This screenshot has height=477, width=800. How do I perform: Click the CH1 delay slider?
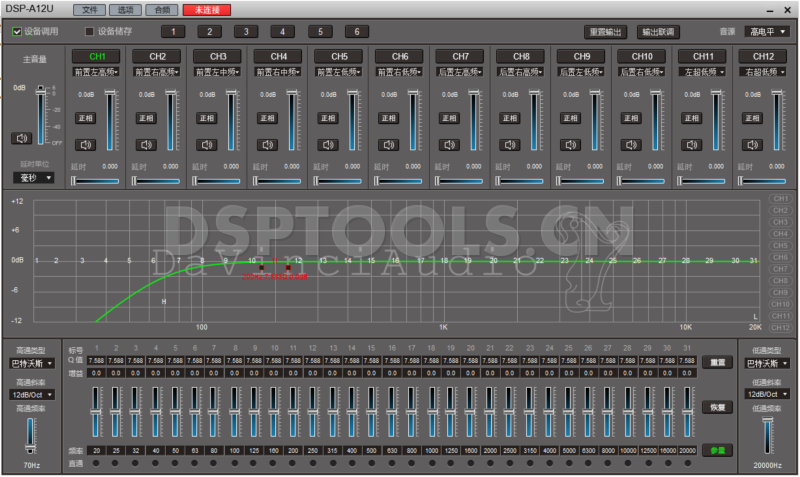pyautogui.click(x=96, y=181)
